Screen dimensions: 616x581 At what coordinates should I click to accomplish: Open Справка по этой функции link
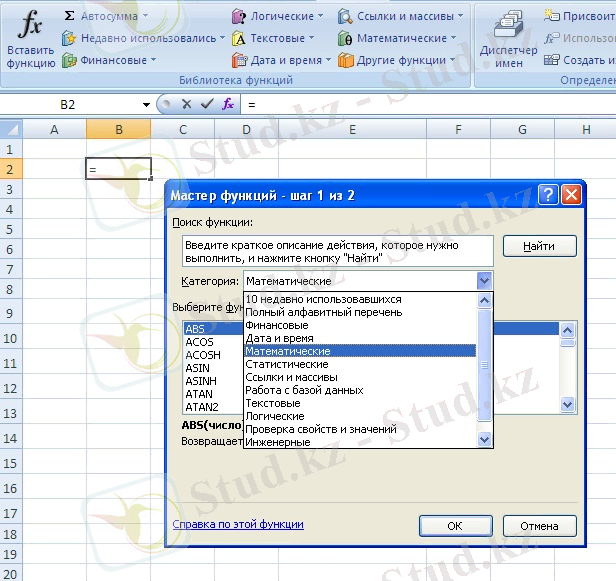tap(238, 524)
